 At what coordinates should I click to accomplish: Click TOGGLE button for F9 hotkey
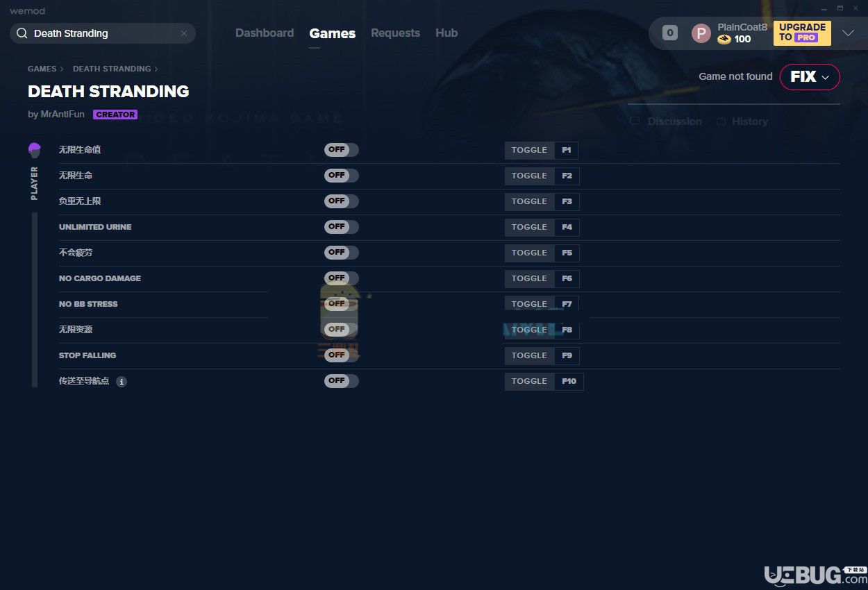(x=529, y=355)
